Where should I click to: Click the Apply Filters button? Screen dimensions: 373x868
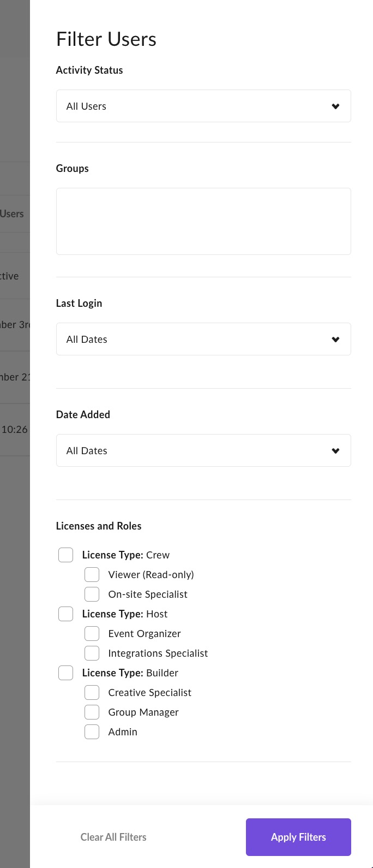coord(298,837)
